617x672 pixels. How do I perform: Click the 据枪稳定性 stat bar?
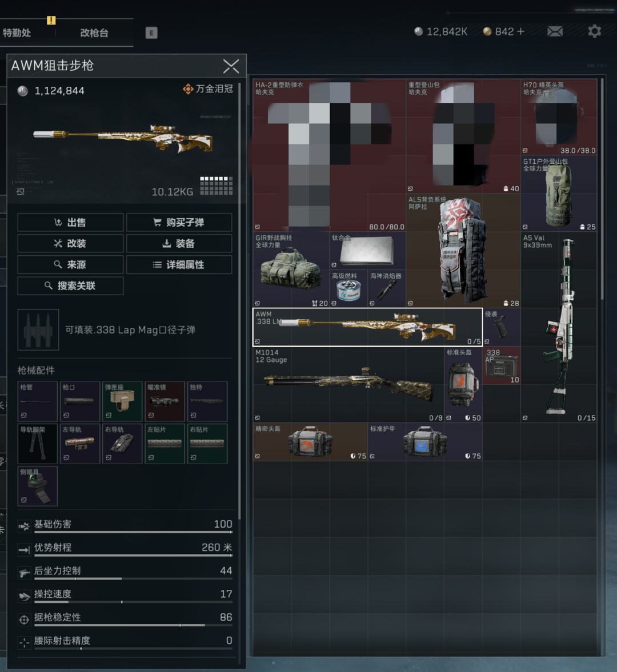[133, 625]
